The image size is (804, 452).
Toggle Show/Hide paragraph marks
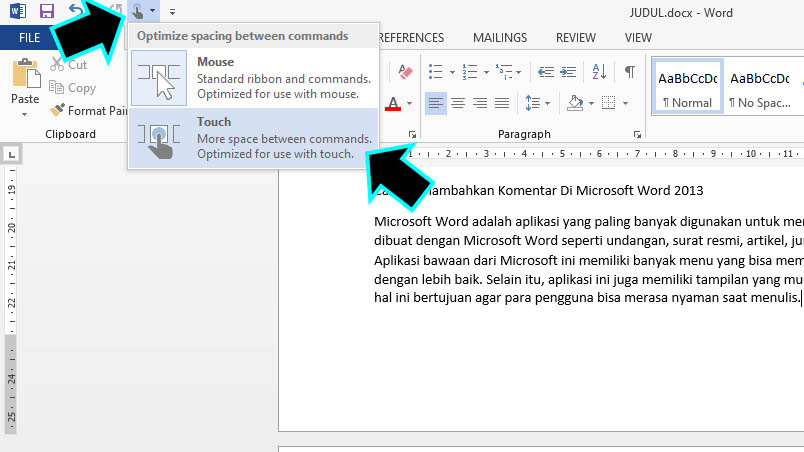pos(629,72)
